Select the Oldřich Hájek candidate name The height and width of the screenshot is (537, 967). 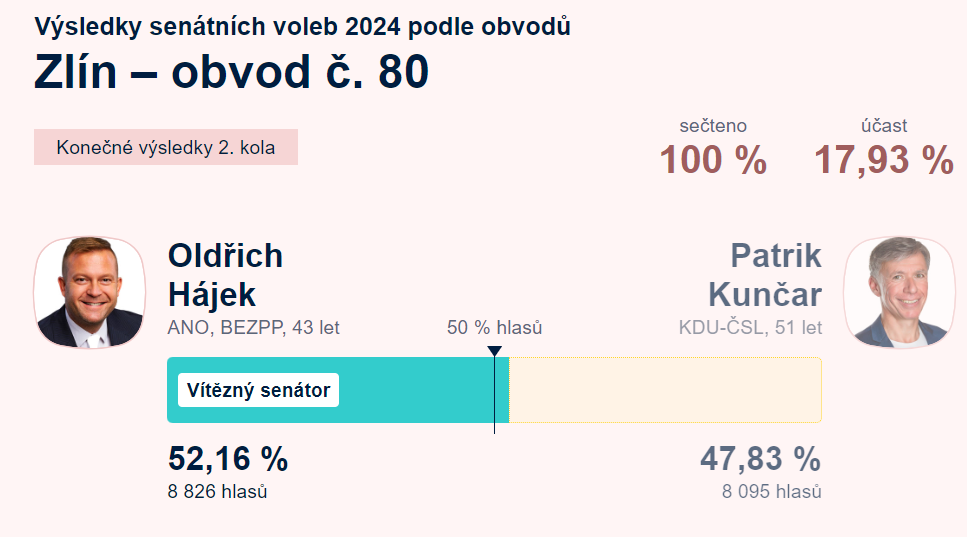click(225, 275)
